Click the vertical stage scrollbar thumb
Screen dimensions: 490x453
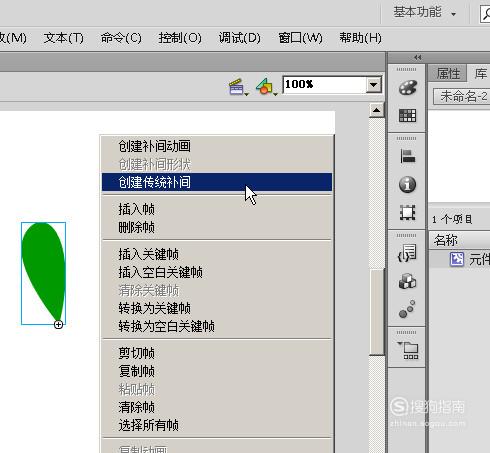[x=377, y=312]
